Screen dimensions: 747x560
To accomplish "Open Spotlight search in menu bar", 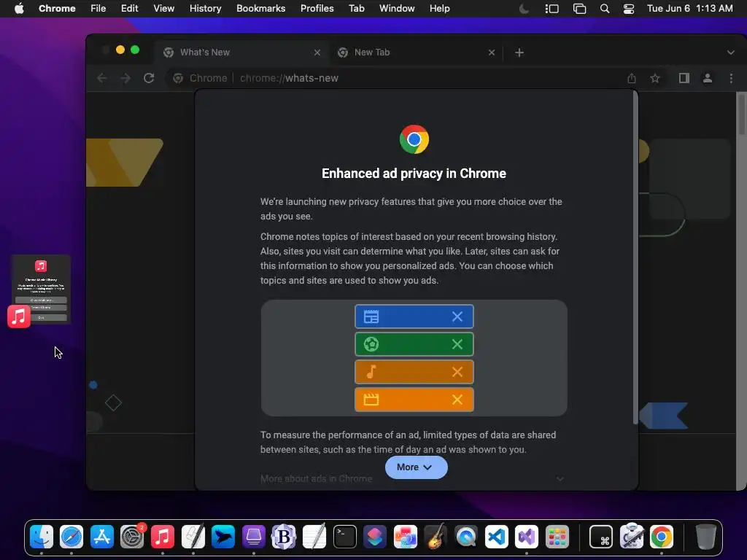I will coord(605,9).
